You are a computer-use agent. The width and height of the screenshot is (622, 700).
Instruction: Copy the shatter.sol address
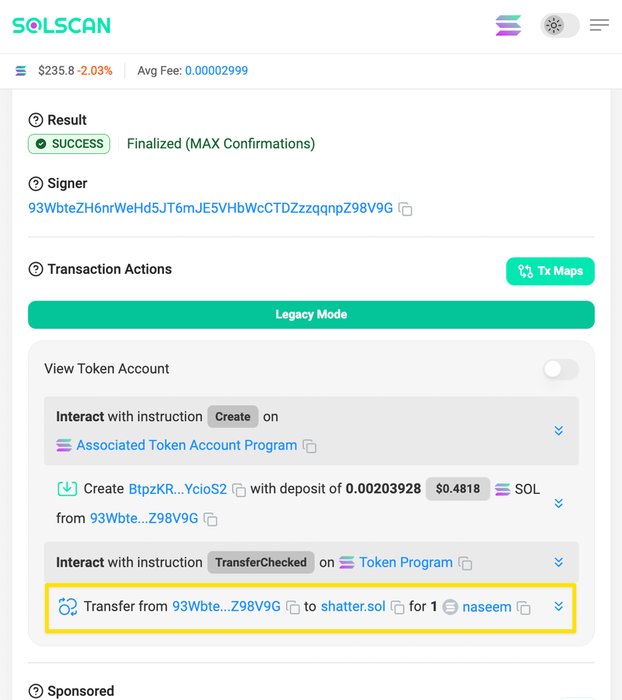click(x=397, y=608)
